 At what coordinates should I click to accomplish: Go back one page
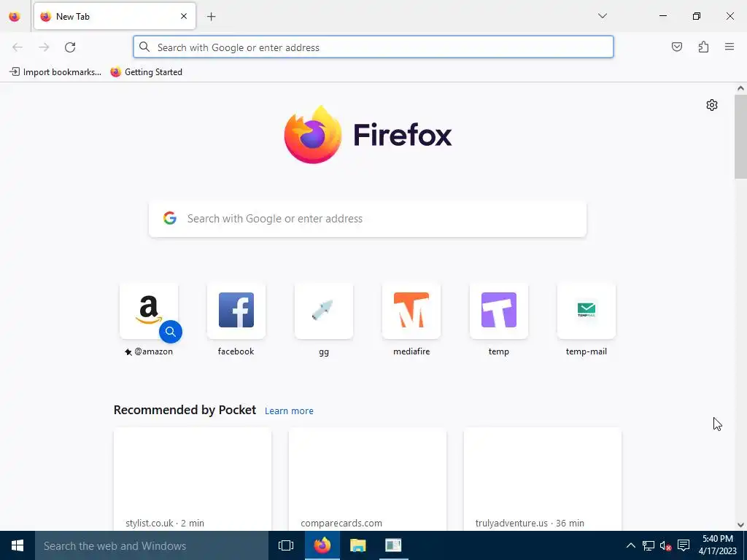tap(18, 47)
